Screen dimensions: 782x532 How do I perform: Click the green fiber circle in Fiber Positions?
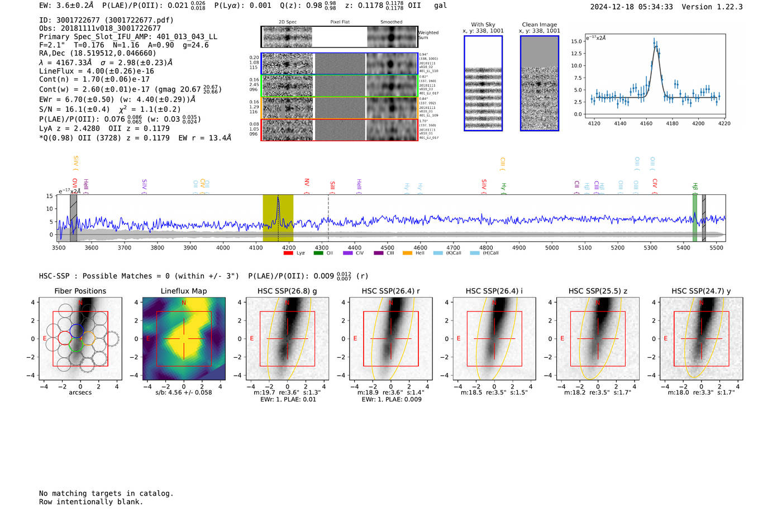click(77, 345)
